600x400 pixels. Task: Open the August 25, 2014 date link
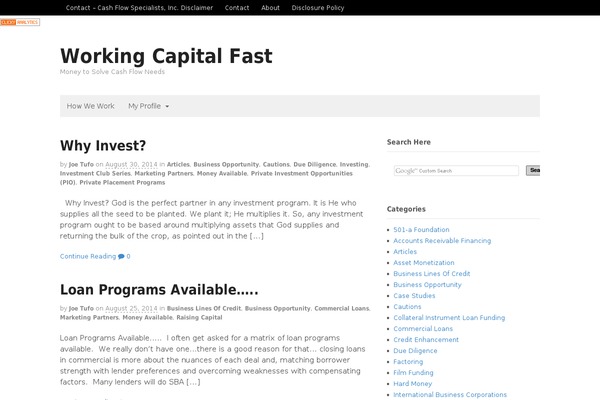coord(131,309)
